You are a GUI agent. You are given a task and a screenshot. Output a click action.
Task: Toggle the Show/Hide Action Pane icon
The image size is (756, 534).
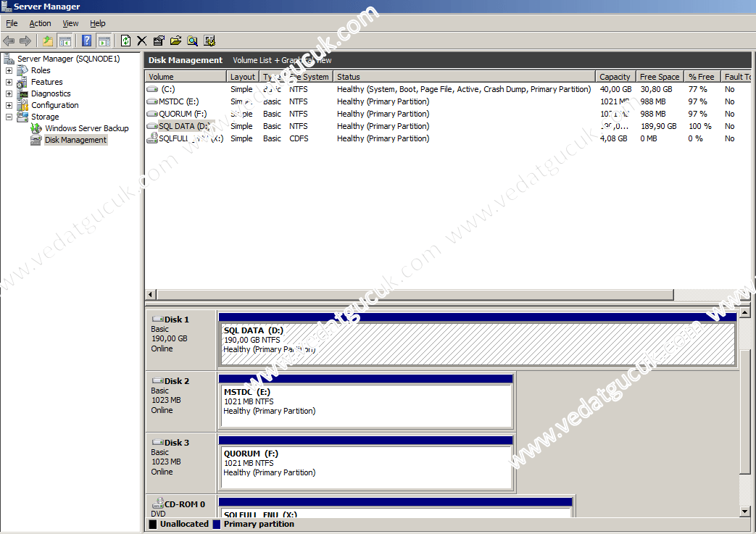click(104, 41)
